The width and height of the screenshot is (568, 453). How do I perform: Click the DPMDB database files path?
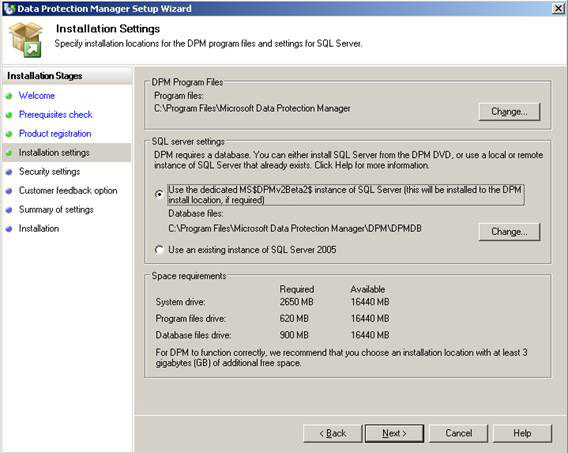(x=295, y=228)
